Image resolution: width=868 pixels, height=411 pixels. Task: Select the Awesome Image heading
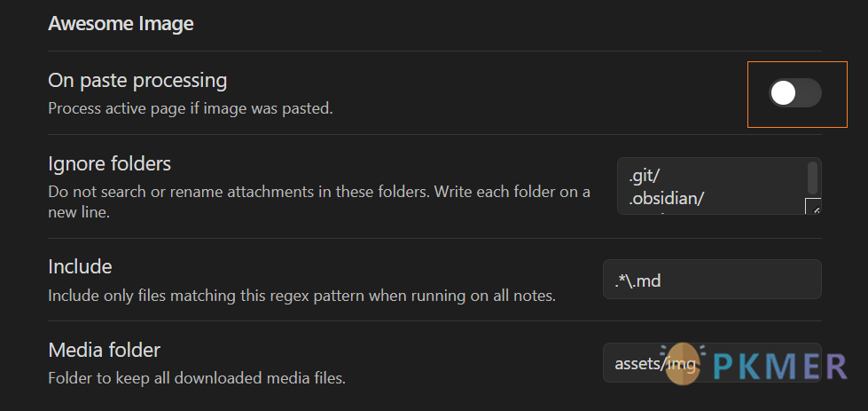tap(121, 24)
